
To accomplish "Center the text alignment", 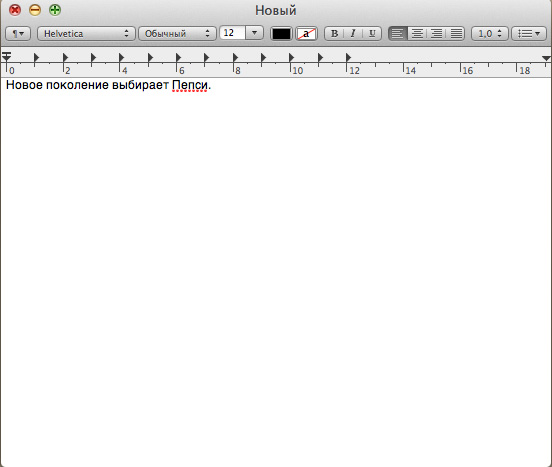I will [417, 34].
